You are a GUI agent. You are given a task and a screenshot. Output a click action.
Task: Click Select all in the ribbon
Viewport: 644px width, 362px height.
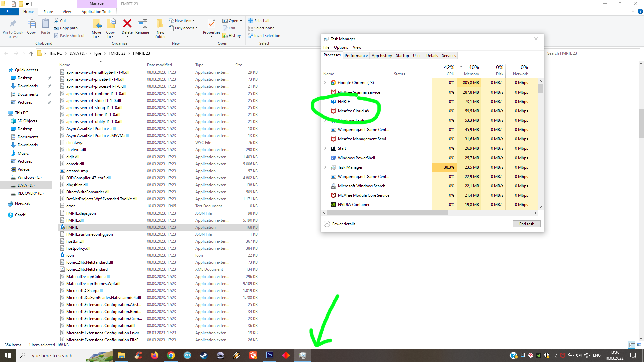click(x=259, y=20)
